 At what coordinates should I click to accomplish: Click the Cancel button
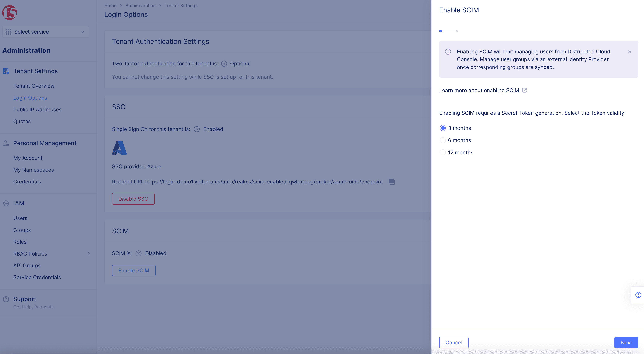pos(453,342)
